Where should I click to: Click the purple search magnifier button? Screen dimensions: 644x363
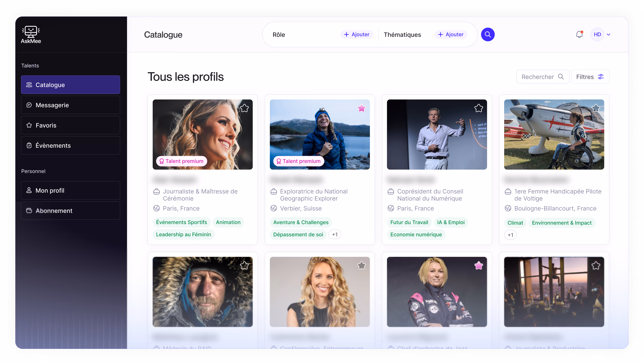click(x=487, y=35)
